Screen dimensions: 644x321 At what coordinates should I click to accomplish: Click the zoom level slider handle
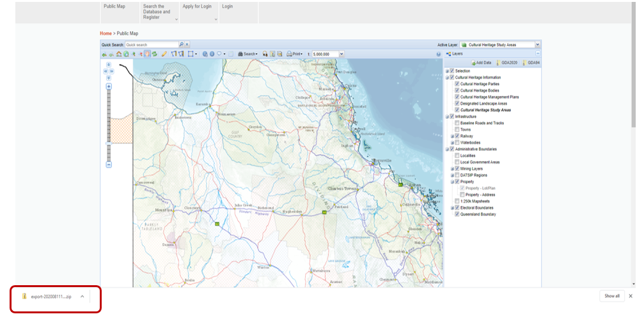point(109,144)
